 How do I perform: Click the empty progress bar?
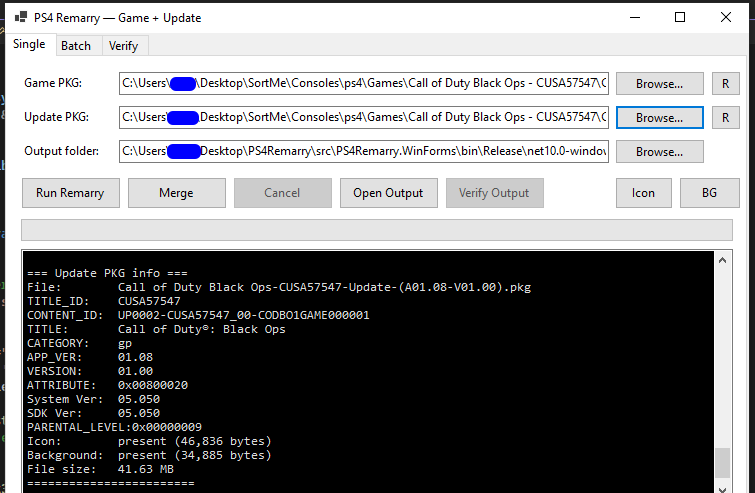pyautogui.click(x=377, y=230)
